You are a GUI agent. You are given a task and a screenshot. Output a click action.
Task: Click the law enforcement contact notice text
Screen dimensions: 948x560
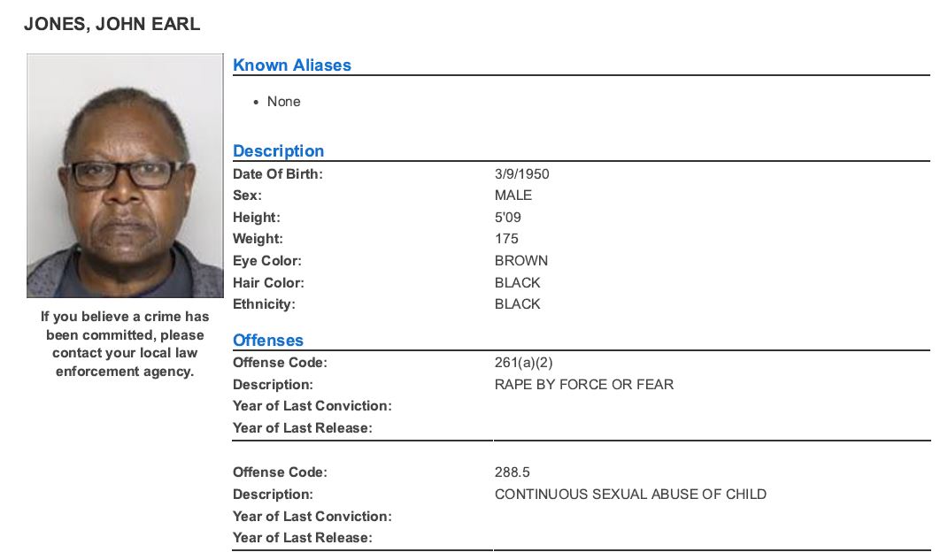pos(125,344)
